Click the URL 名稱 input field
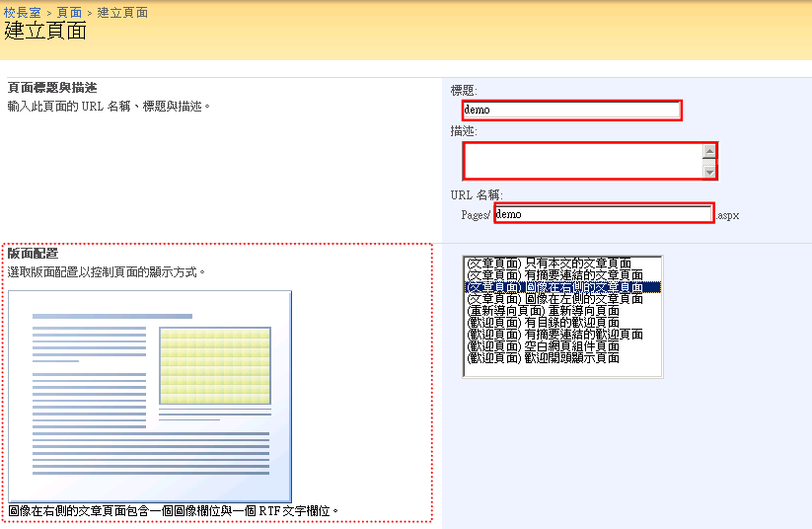This screenshot has width=812, height=529. coord(603,213)
